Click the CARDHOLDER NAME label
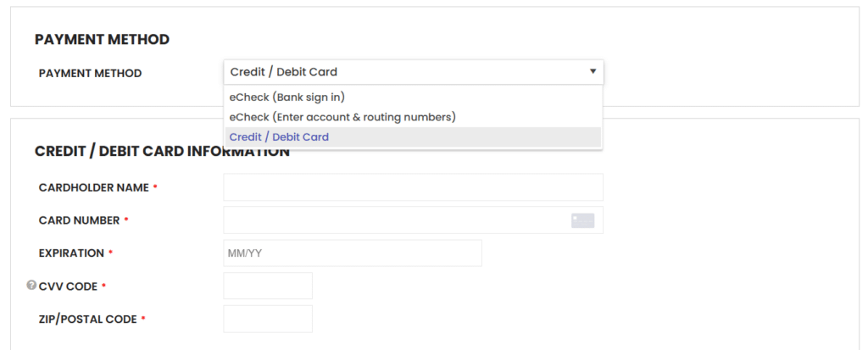The height and width of the screenshot is (350, 868). pyautogui.click(x=93, y=188)
